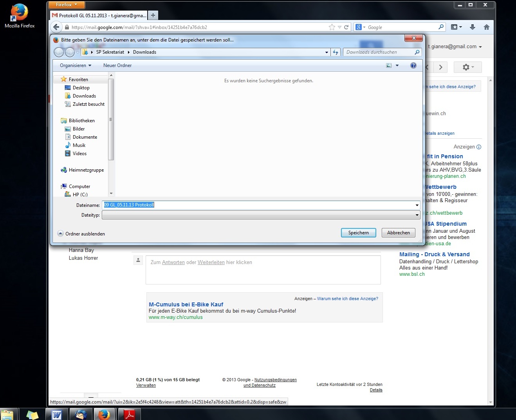Refresh the Downloads folder listing
The width and height of the screenshot is (516, 420).
coord(336,52)
